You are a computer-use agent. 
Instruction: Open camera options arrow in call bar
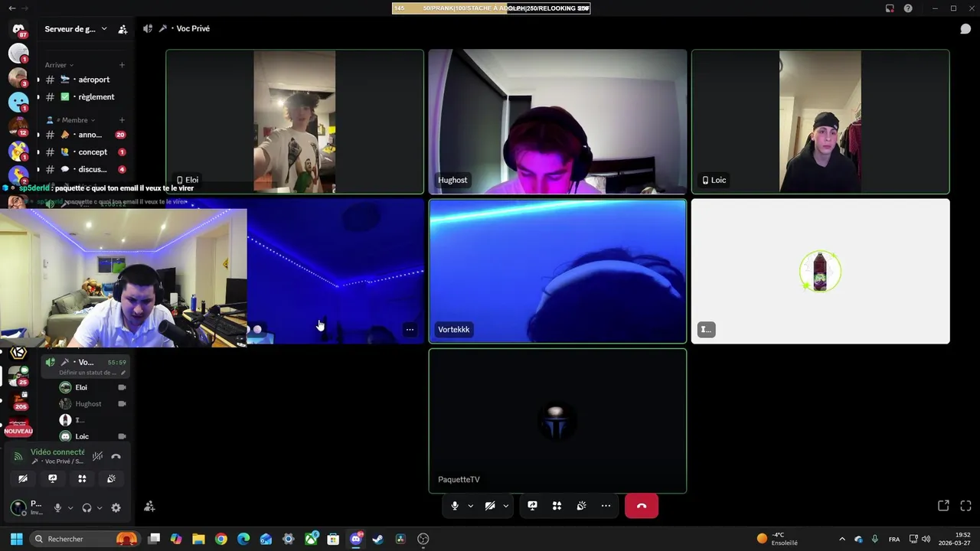click(505, 506)
